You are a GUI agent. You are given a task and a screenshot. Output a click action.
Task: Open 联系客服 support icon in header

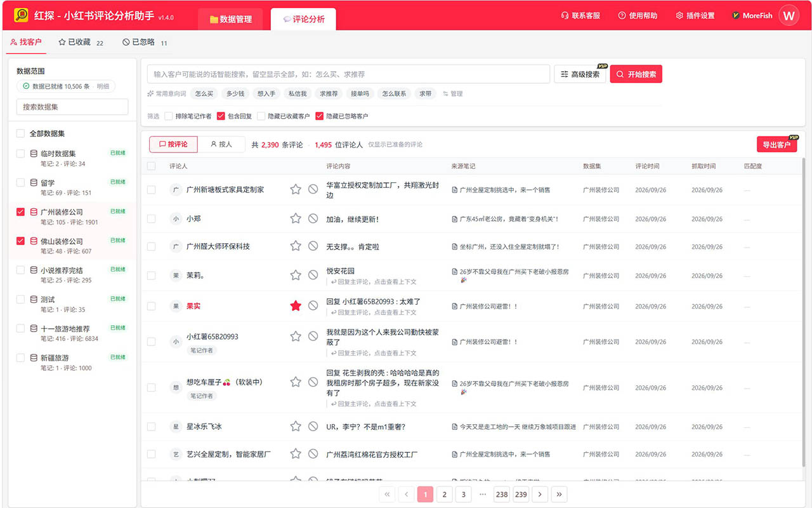[x=580, y=16]
